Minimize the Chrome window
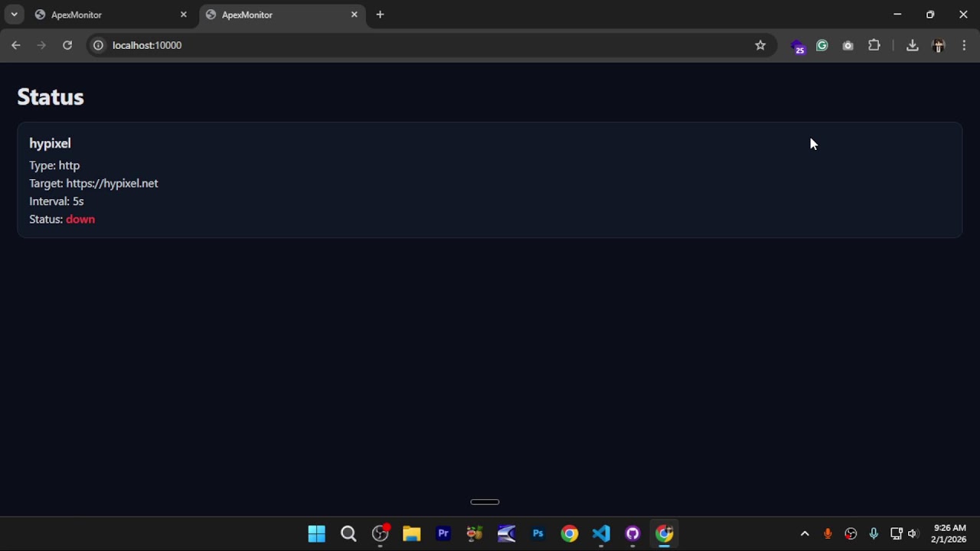Viewport: 980px width, 551px height. pos(897,15)
